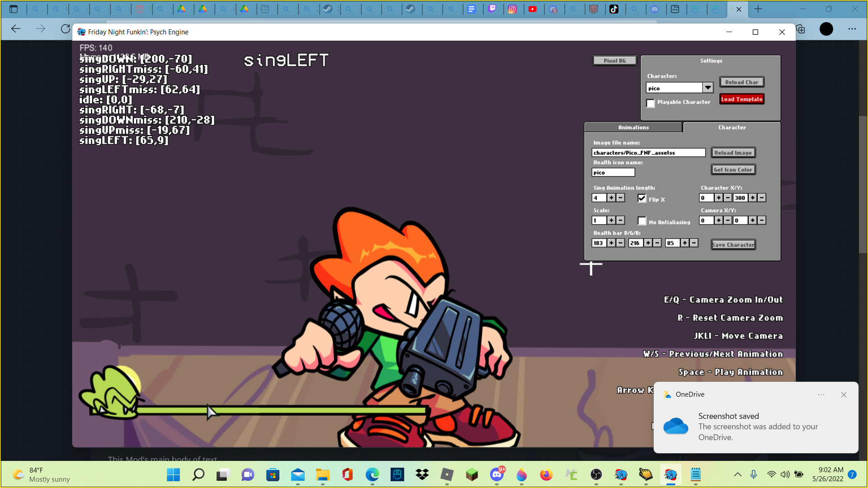
Task: Switch to the Animations tab
Action: pyautogui.click(x=633, y=127)
